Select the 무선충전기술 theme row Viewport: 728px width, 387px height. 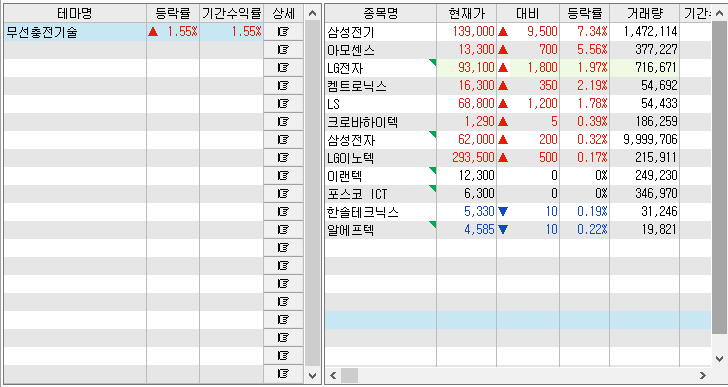[134, 32]
